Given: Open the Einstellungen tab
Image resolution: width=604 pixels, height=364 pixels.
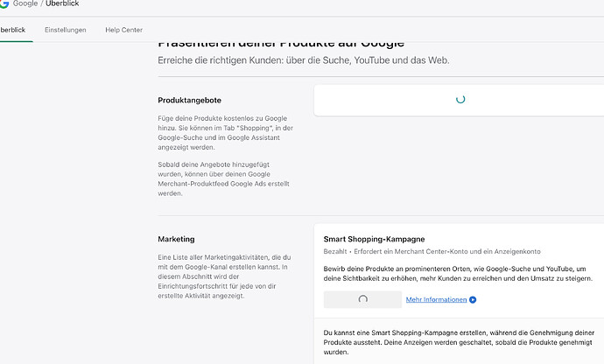Looking at the screenshot, I should click(x=65, y=30).
